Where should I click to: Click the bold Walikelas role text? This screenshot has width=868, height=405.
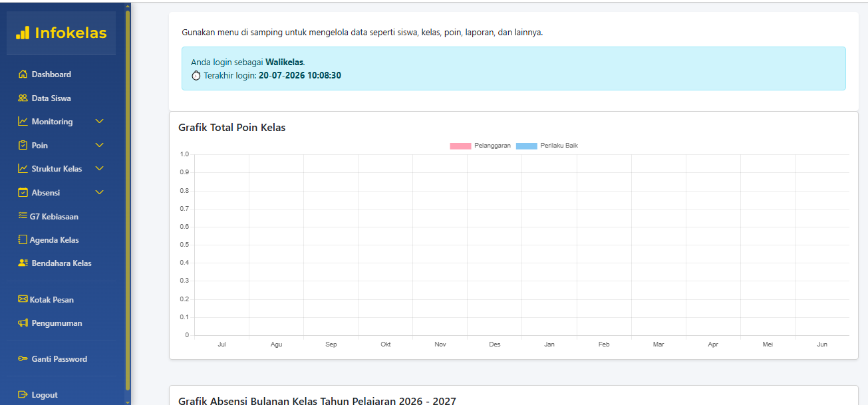click(284, 62)
